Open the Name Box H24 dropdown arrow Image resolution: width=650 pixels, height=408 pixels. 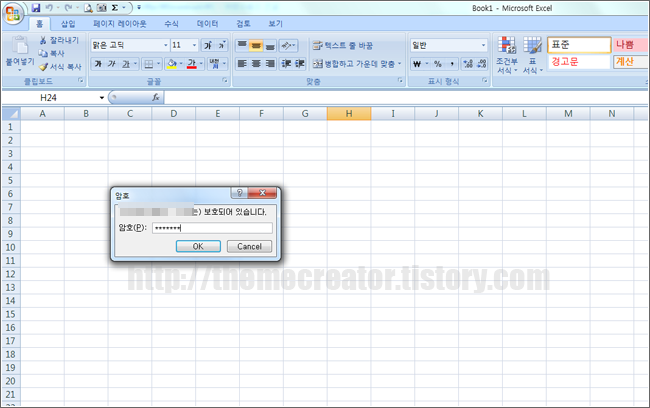102,97
